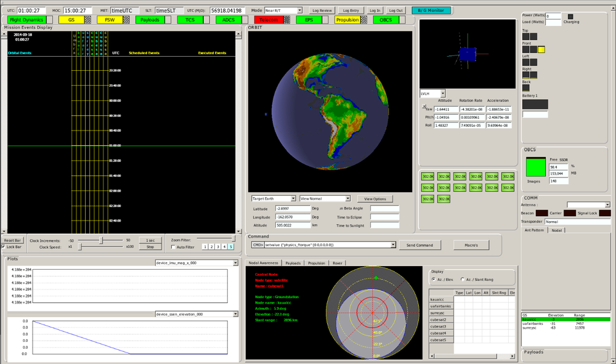Select the Az. / Slant Rang radio button

point(463,280)
